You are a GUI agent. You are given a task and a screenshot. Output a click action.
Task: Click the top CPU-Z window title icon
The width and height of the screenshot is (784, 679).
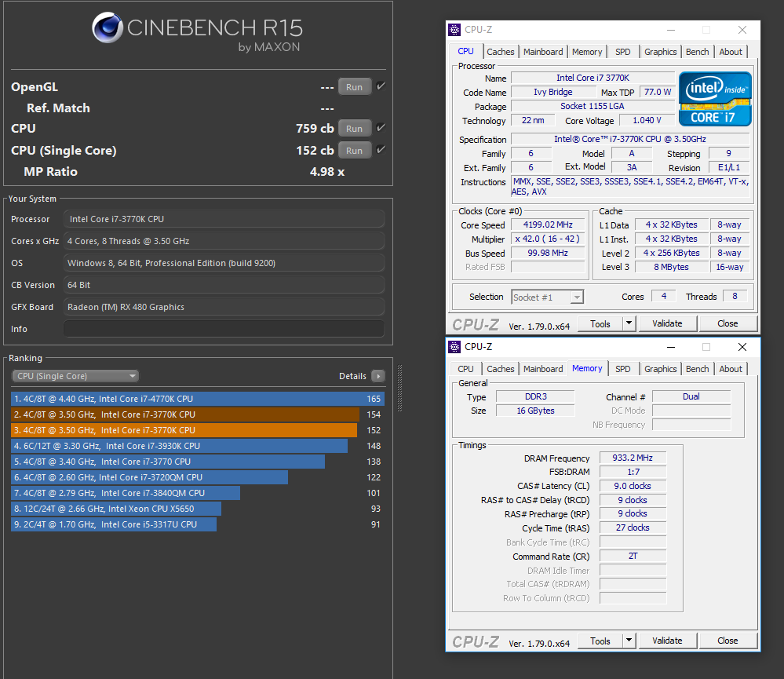coord(454,30)
